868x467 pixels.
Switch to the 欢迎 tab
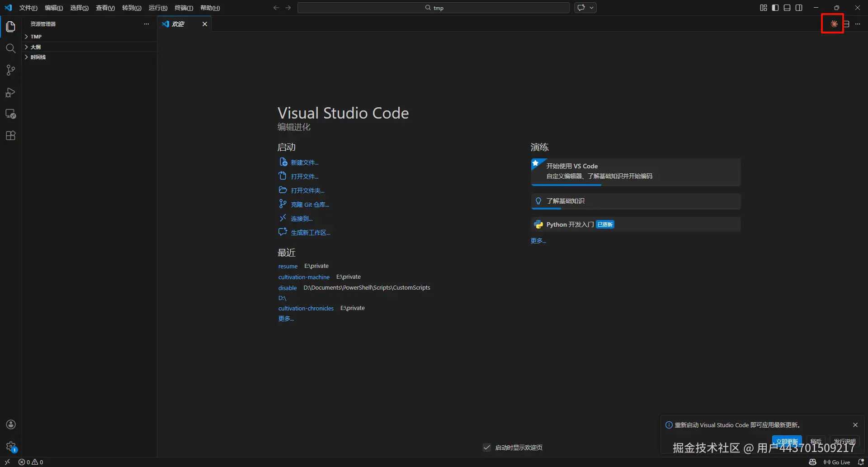pyautogui.click(x=179, y=24)
